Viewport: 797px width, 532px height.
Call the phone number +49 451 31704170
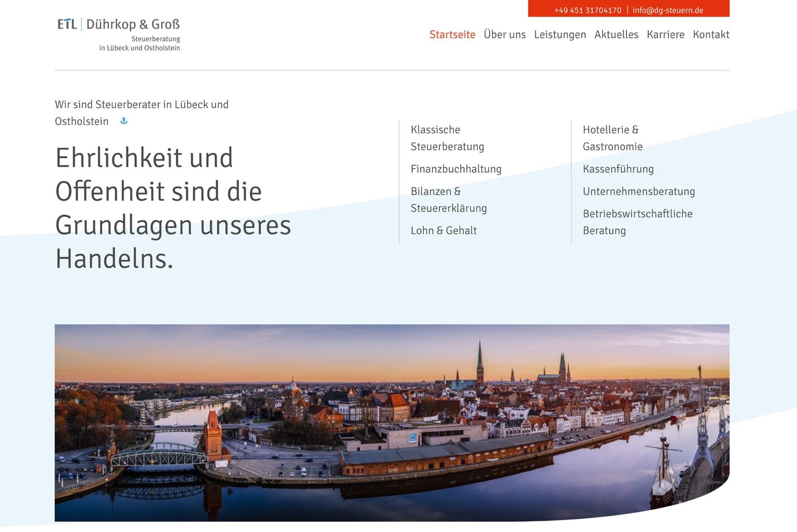(588, 10)
